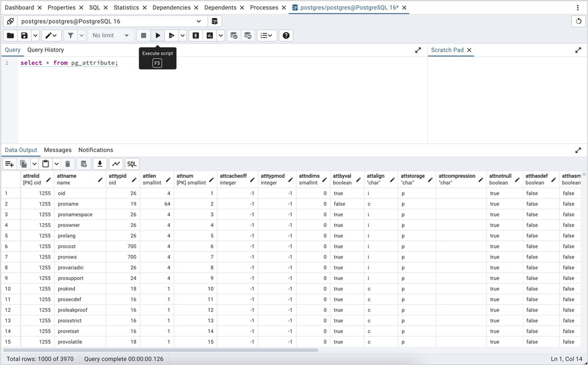
Task: Open the Dashboard tab
Action: point(19,7)
